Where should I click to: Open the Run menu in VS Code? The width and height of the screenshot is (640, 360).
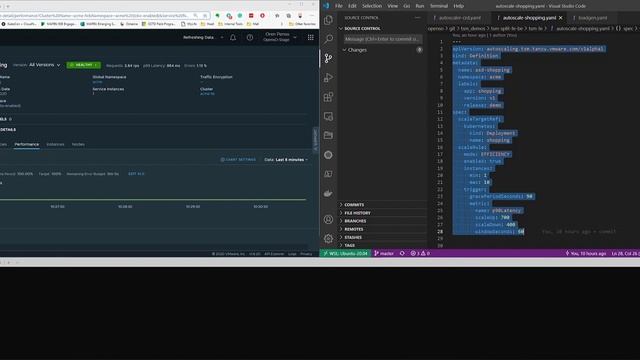[420, 6]
